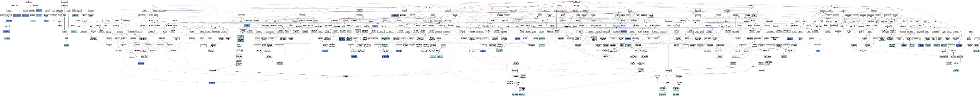Select the light-blue 'blood coagulation' node
Screen dimensions: 980x96
coord(542,39)
